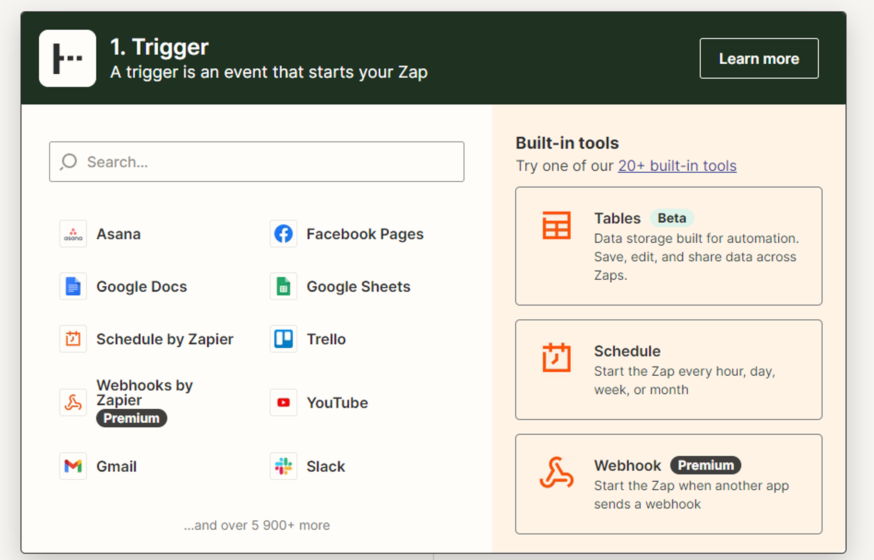Click the Tables card title
Viewport: 874px width, 560px height.
tap(617, 218)
